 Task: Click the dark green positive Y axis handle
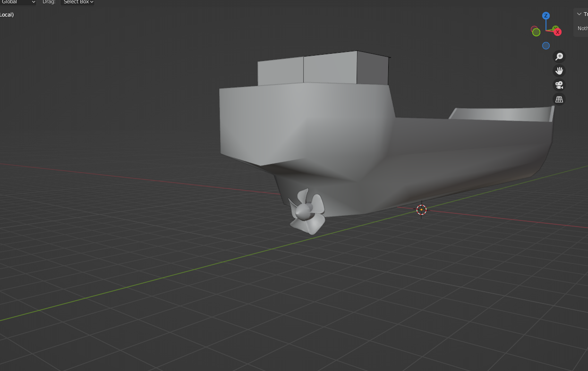[x=555, y=29]
